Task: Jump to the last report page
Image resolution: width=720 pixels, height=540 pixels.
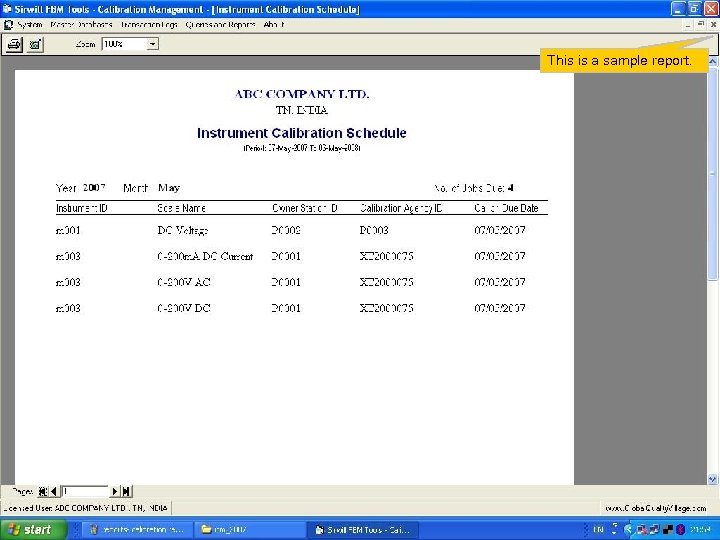Action: click(x=126, y=491)
